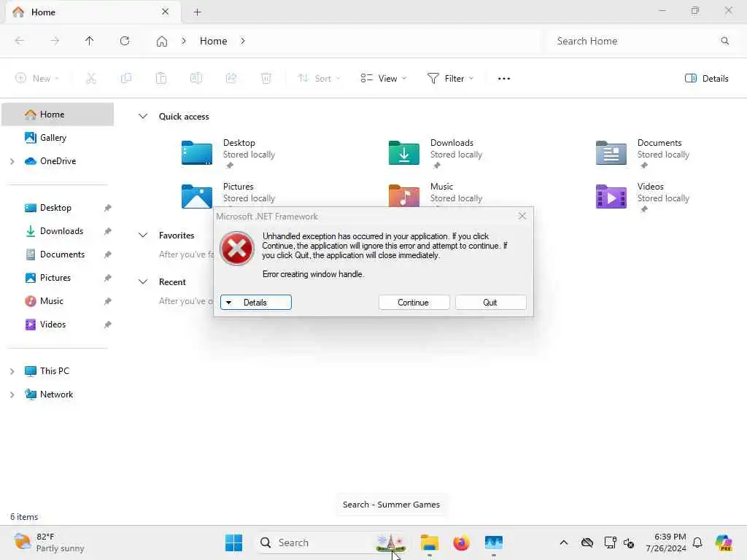Click the Paste clipboard icon
Viewport: 747px width, 560px height.
tap(161, 79)
